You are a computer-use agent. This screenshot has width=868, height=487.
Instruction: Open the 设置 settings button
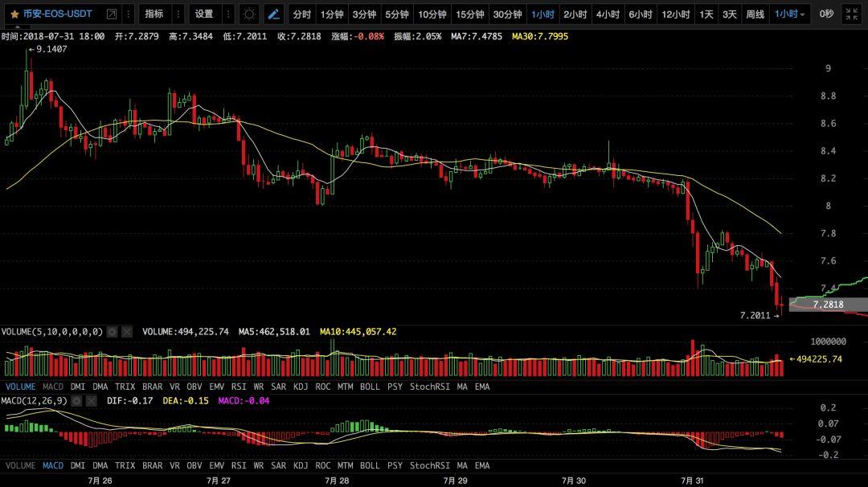203,14
